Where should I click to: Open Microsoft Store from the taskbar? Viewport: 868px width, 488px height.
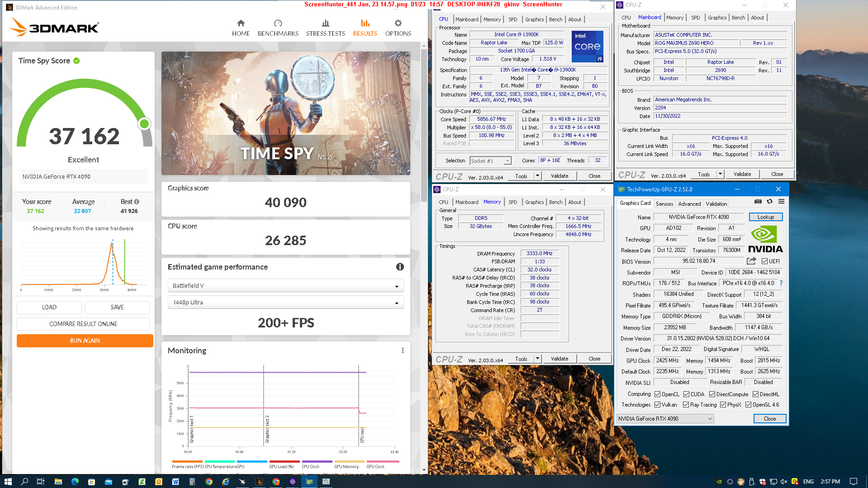[x=91, y=482]
